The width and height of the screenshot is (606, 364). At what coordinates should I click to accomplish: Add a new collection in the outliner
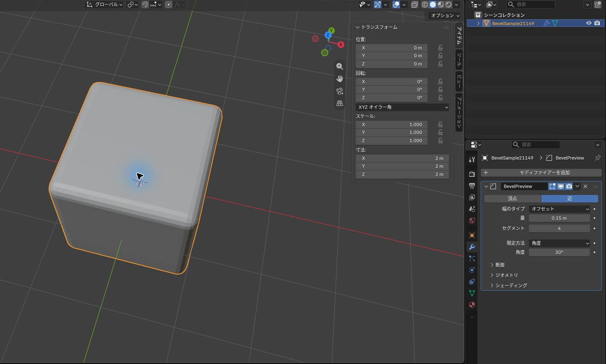[598, 5]
